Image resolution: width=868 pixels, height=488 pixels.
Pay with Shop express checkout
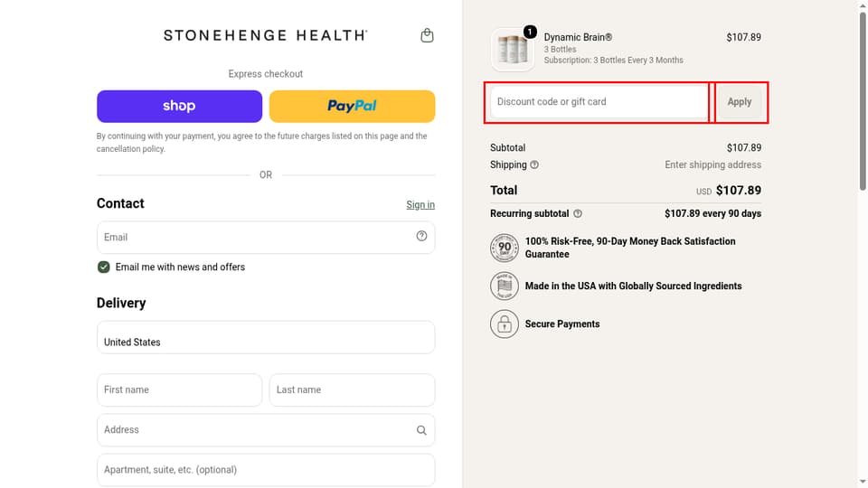pyautogui.click(x=179, y=107)
